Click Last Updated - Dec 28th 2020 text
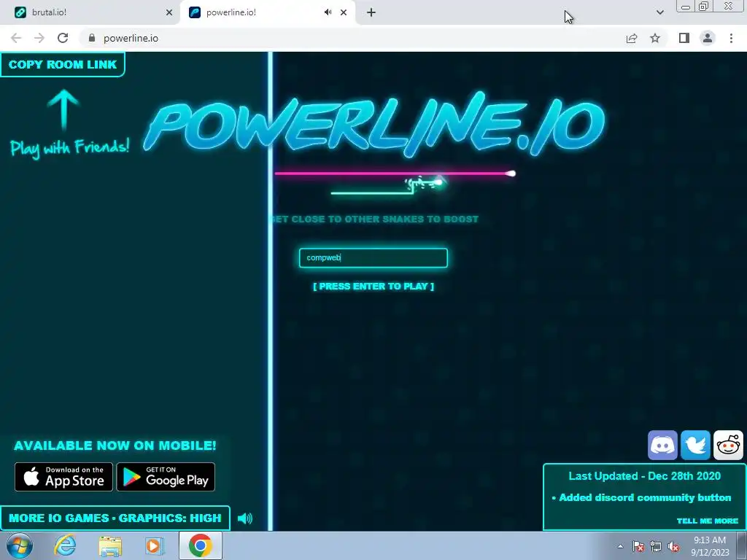The width and height of the screenshot is (747, 560). click(x=645, y=475)
